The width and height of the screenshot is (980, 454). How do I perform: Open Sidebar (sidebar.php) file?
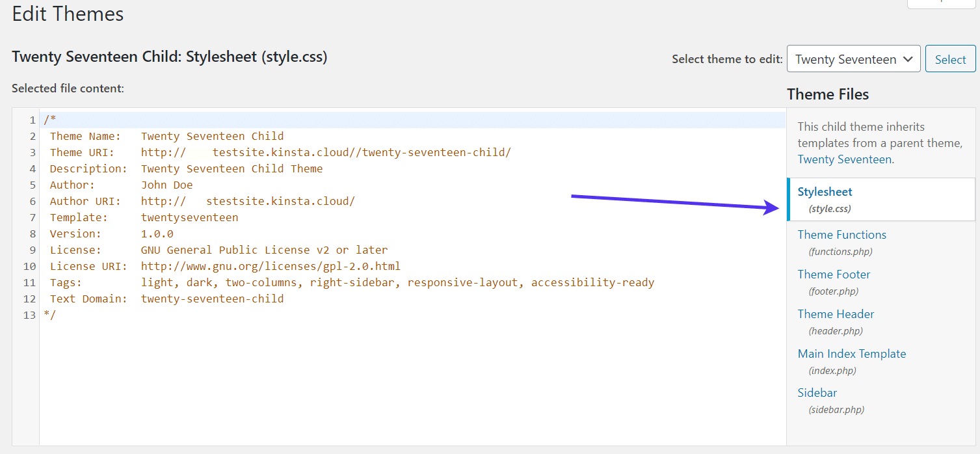[817, 392]
